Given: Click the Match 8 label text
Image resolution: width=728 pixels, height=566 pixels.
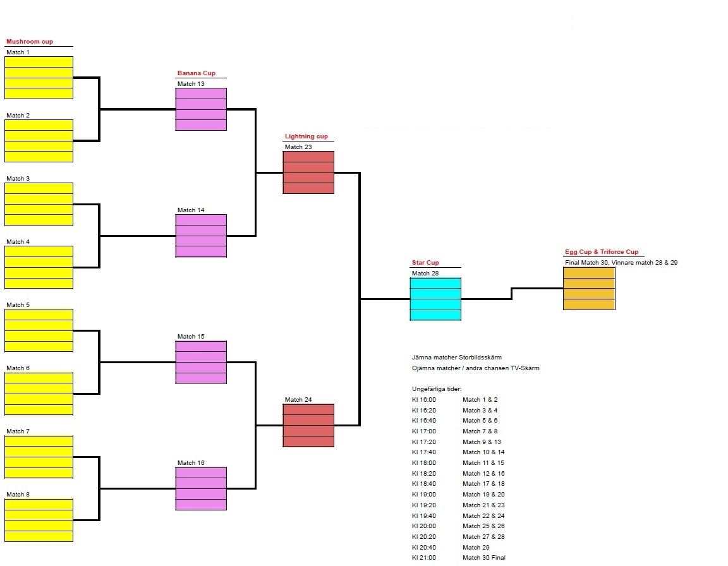Looking at the screenshot, I should [18, 495].
